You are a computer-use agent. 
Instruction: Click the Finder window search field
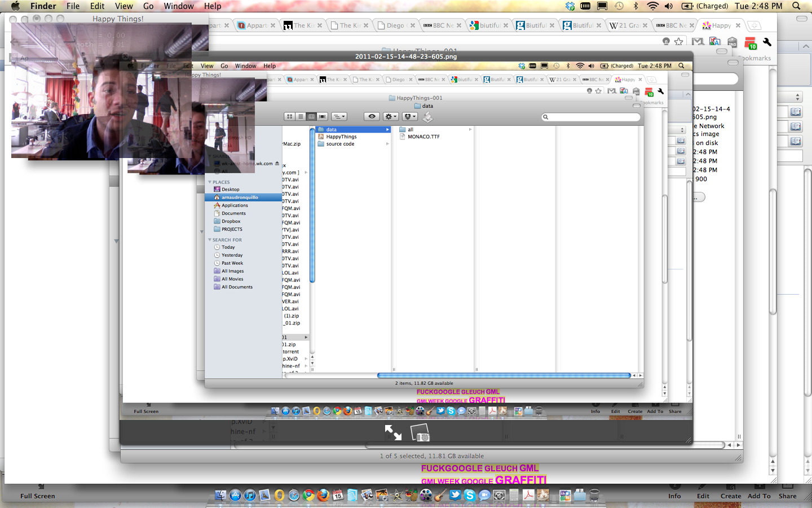point(592,117)
